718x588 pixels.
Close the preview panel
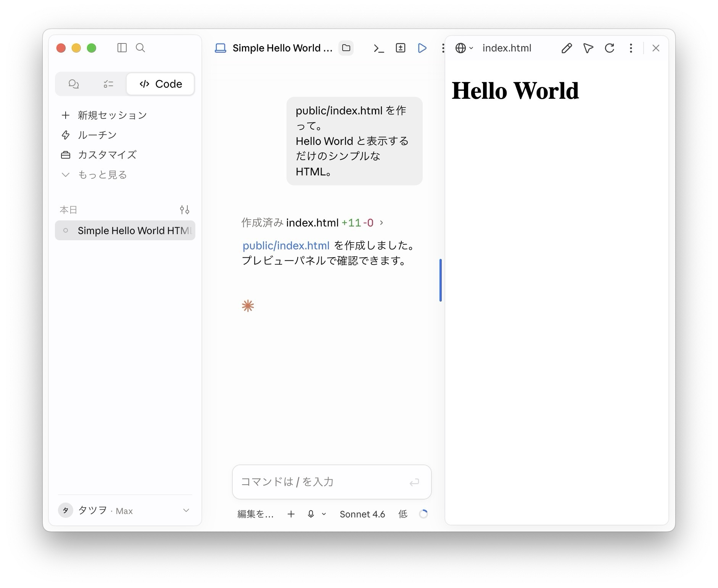656,48
